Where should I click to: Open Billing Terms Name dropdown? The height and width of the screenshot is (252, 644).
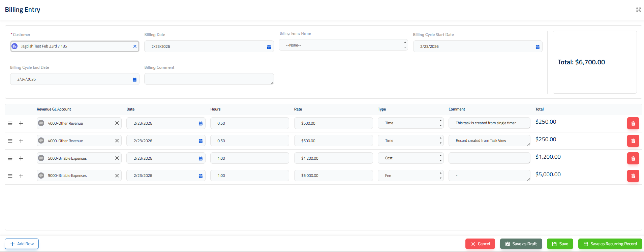coord(343,45)
